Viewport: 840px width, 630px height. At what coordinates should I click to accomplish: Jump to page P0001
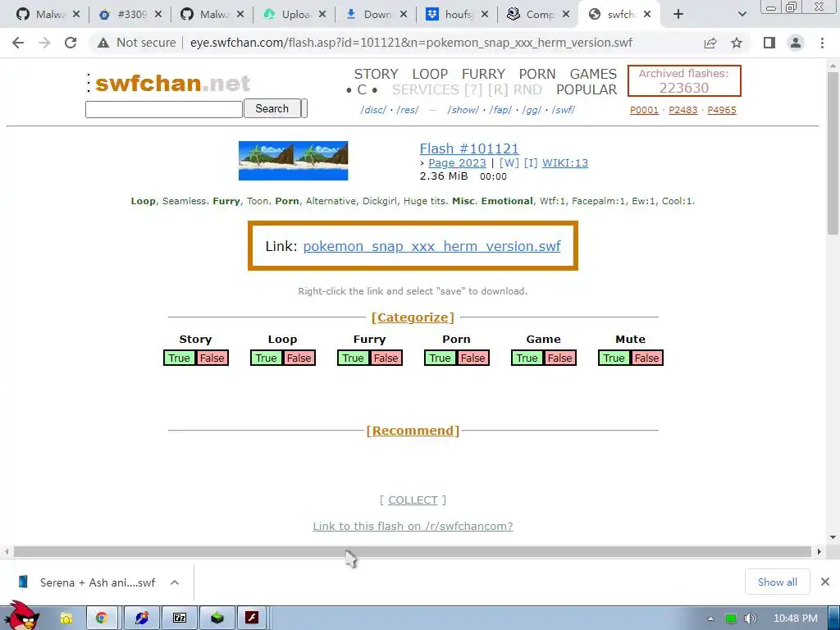(x=644, y=110)
